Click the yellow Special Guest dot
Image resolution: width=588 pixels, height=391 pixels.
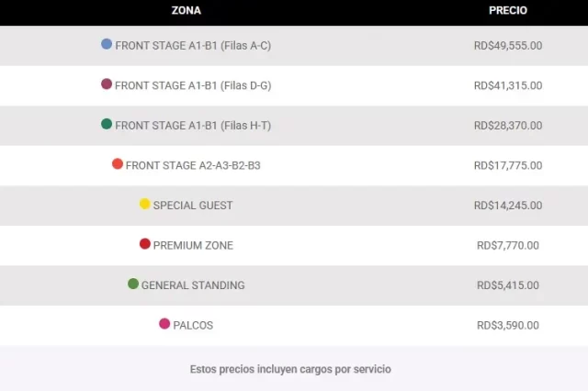(145, 204)
